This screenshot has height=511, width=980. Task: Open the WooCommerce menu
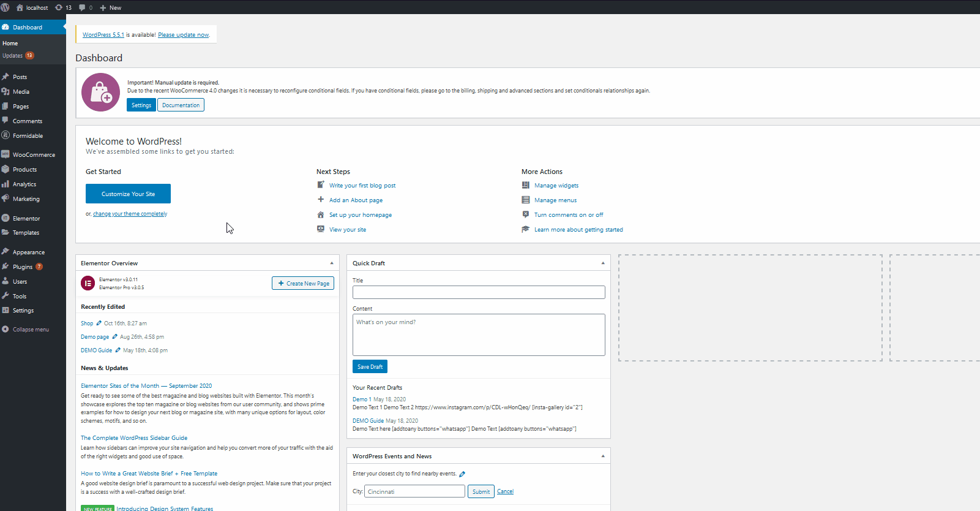33,154
